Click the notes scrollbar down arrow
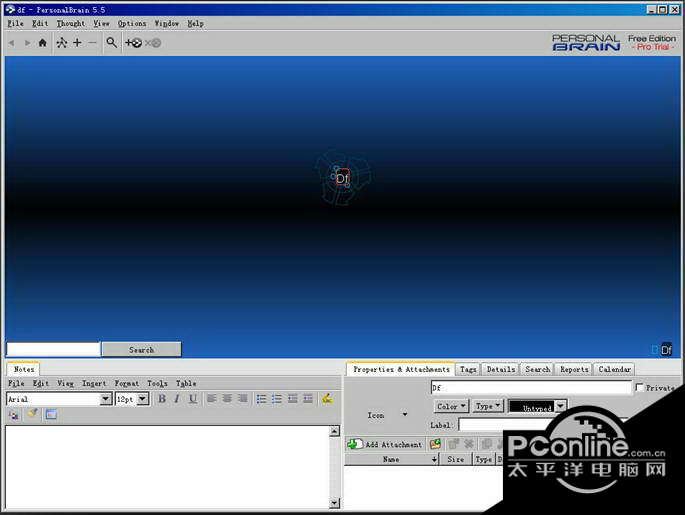The width and height of the screenshot is (685, 515). tap(334, 503)
